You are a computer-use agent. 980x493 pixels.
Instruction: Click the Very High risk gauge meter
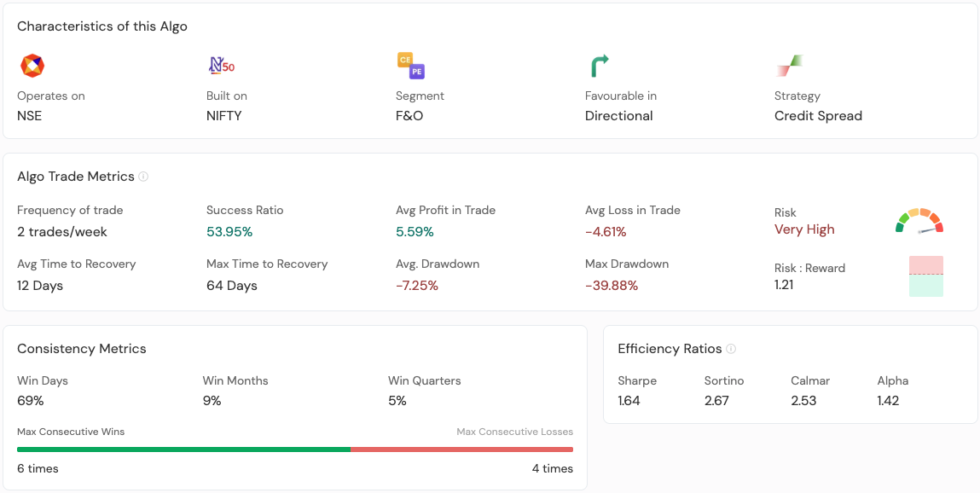(x=919, y=221)
